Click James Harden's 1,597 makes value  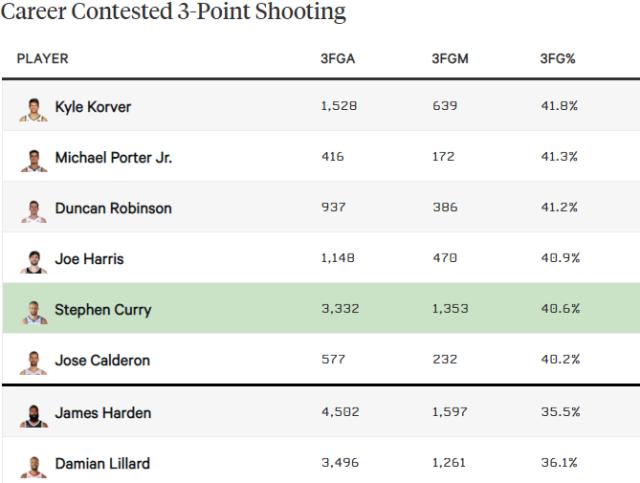click(451, 412)
